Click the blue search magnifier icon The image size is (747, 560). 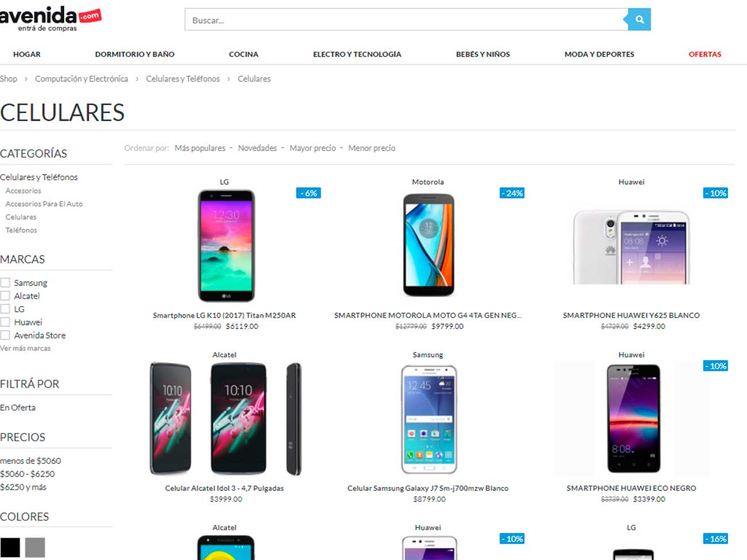coord(639,20)
